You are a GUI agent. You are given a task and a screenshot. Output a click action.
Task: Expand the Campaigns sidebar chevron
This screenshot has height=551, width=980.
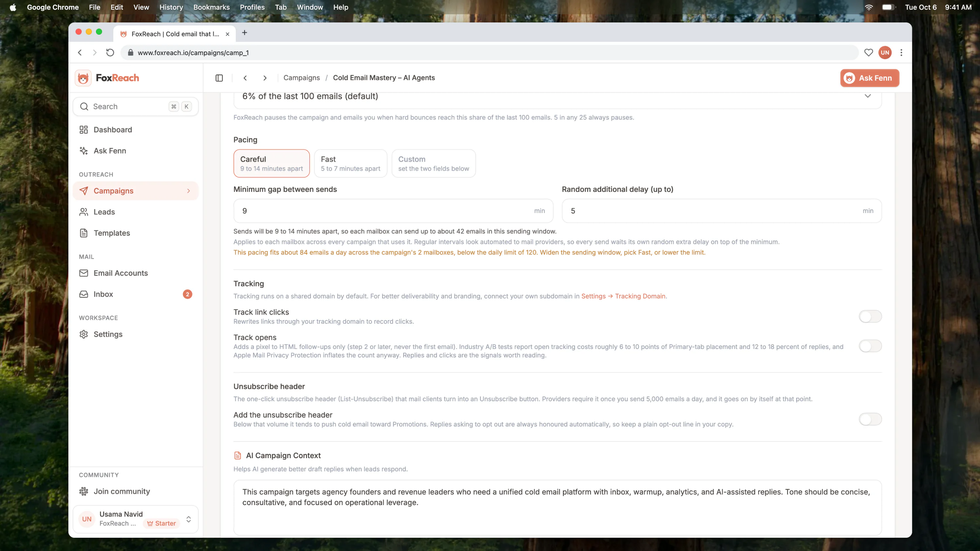pos(189,191)
